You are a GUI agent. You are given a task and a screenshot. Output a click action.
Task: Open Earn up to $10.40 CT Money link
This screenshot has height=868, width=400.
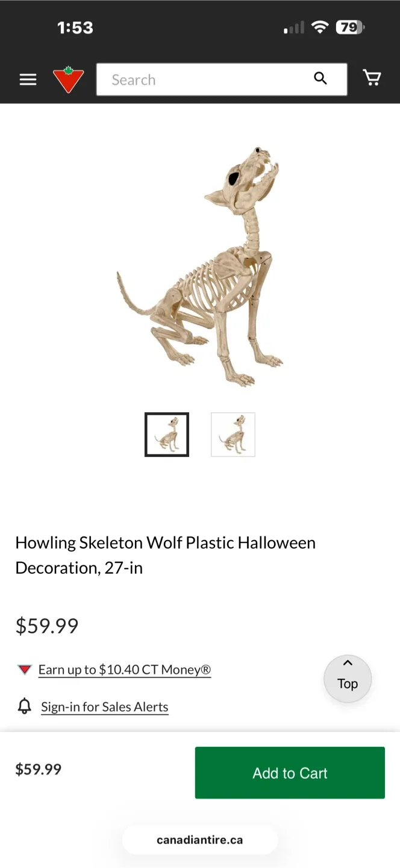(125, 670)
